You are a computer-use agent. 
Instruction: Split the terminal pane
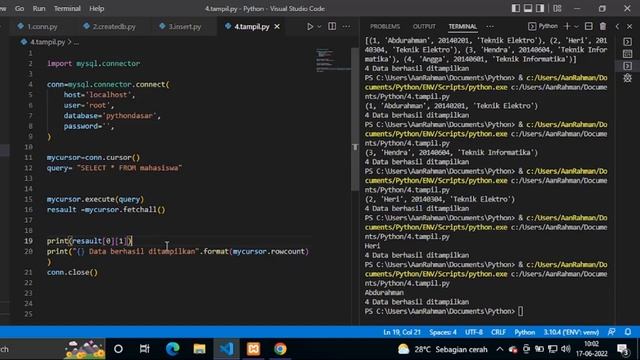coord(589,26)
